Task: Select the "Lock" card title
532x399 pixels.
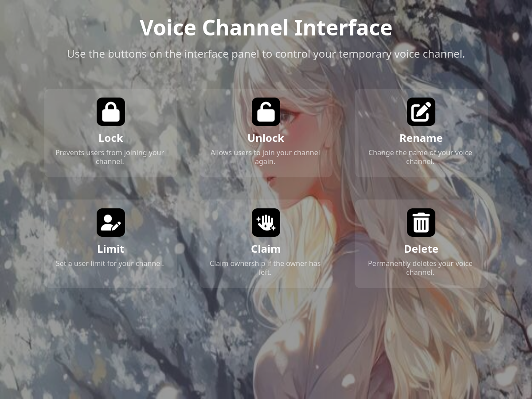Action: click(111, 138)
